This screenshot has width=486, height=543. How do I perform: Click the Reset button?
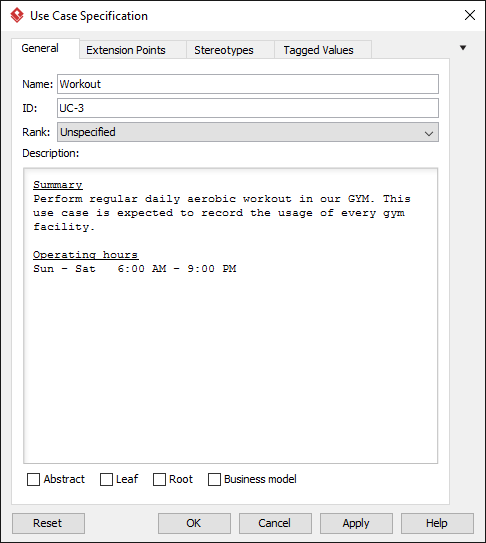pos(48,523)
